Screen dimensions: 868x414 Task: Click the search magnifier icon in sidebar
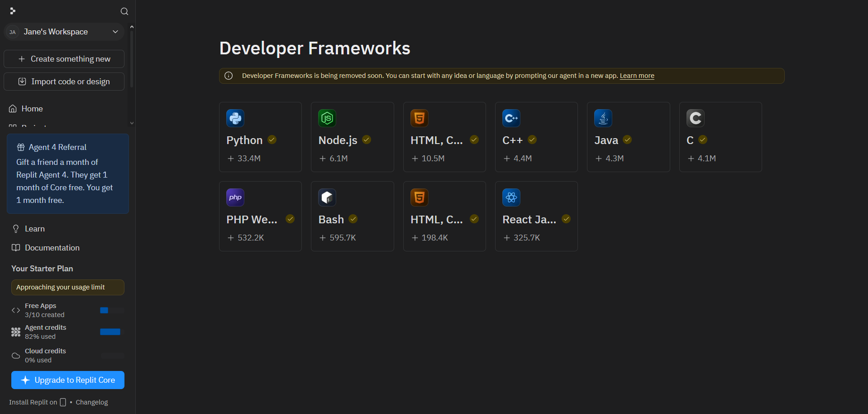[124, 11]
